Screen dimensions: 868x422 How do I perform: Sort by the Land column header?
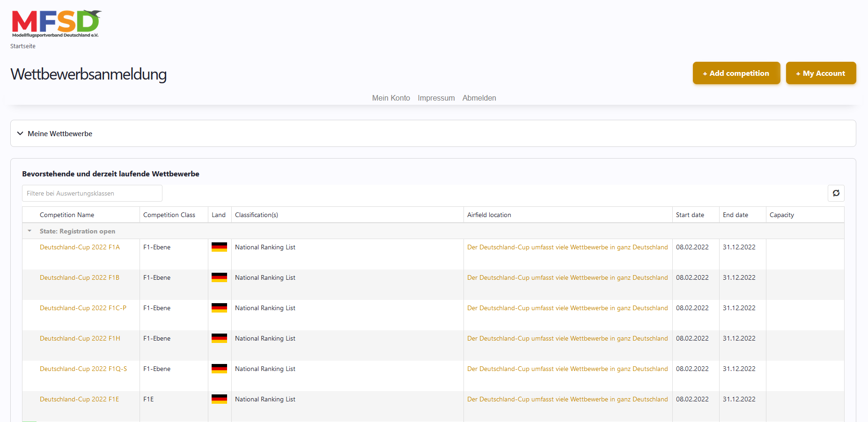tap(219, 215)
